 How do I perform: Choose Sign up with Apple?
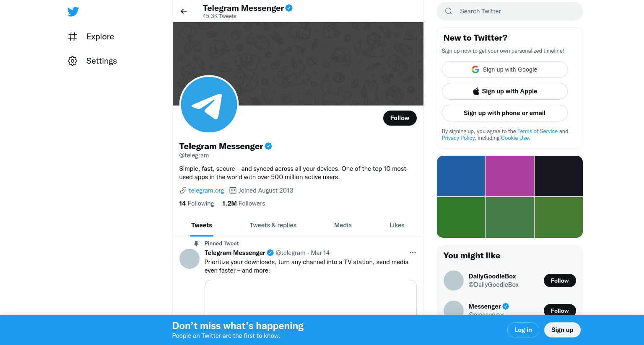click(505, 91)
